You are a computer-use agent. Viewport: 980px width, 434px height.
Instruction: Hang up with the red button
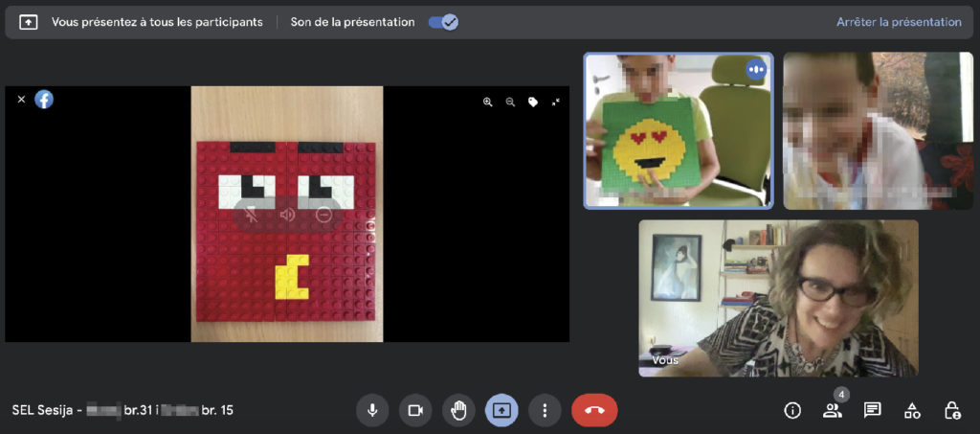(594, 410)
